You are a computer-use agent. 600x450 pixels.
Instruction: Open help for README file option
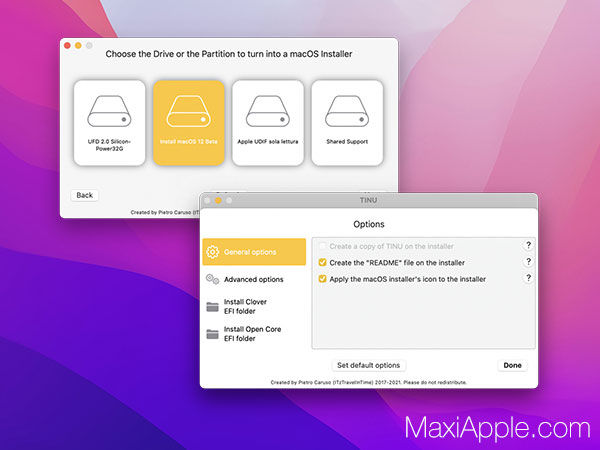pyautogui.click(x=528, y=262)
